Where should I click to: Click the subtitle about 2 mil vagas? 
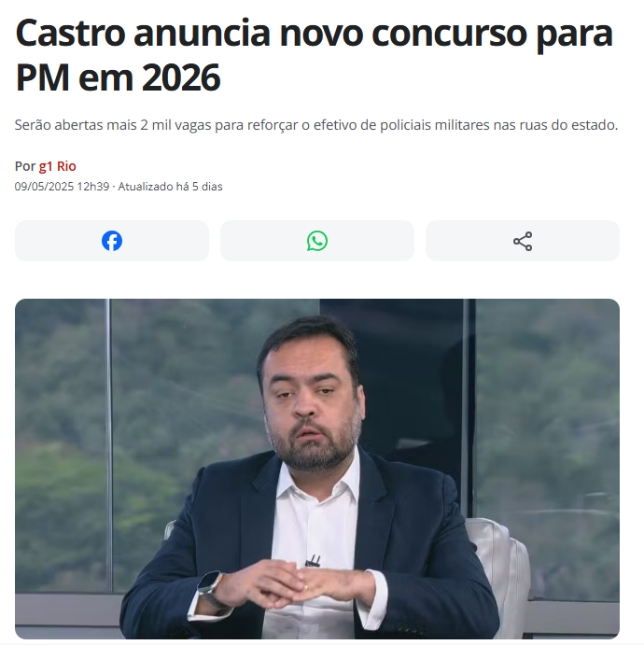(x=316, y=125)
